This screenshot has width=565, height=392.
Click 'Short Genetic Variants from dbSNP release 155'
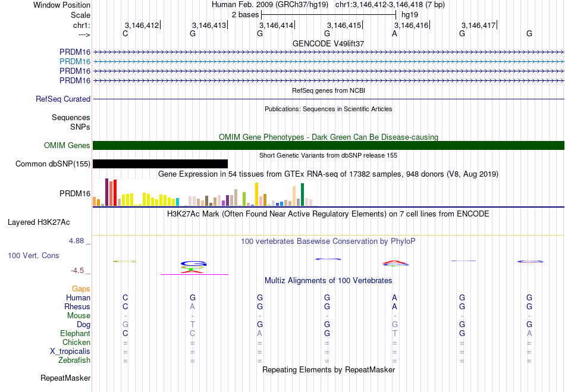coord(328,156)
